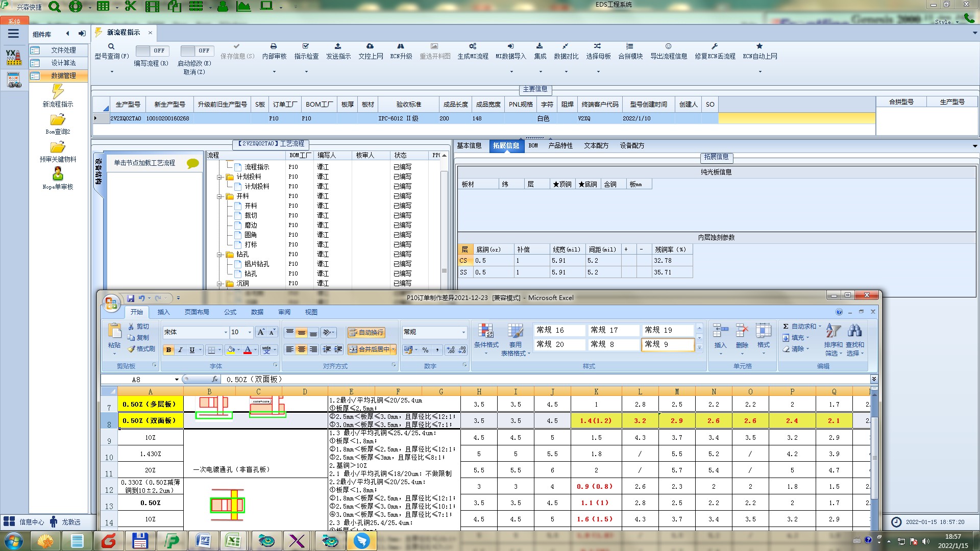
Task: Click the Bom查询2 folder icon
Action: tap(58, 120)
